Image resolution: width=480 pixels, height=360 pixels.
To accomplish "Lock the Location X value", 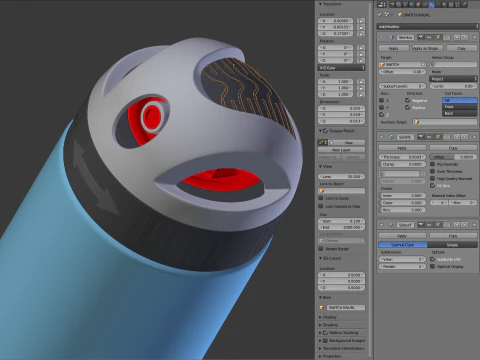I will (361, 21).
